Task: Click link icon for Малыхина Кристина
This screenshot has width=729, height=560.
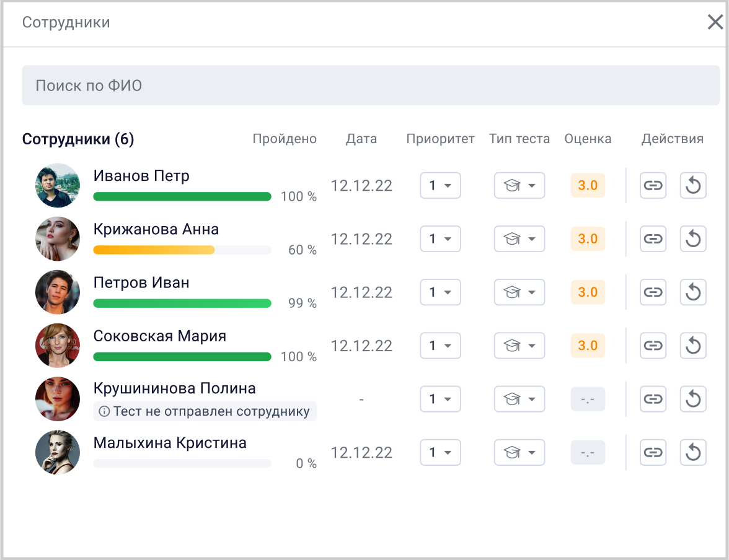Action: click(x=653, y=452)
